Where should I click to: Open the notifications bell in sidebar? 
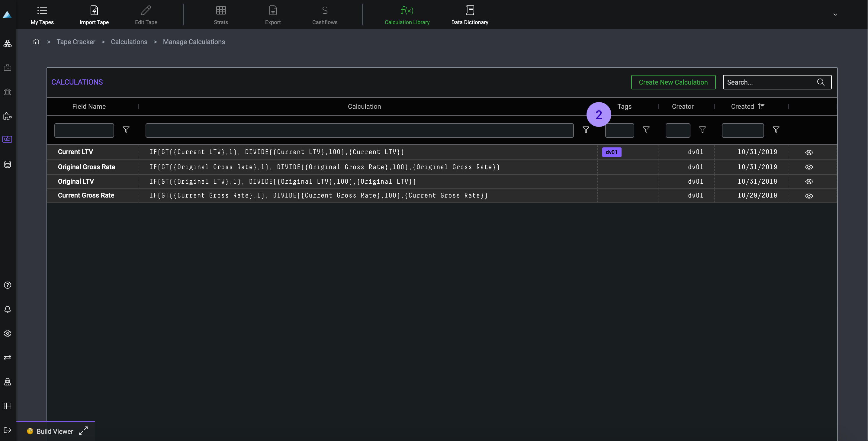point(8,309)
